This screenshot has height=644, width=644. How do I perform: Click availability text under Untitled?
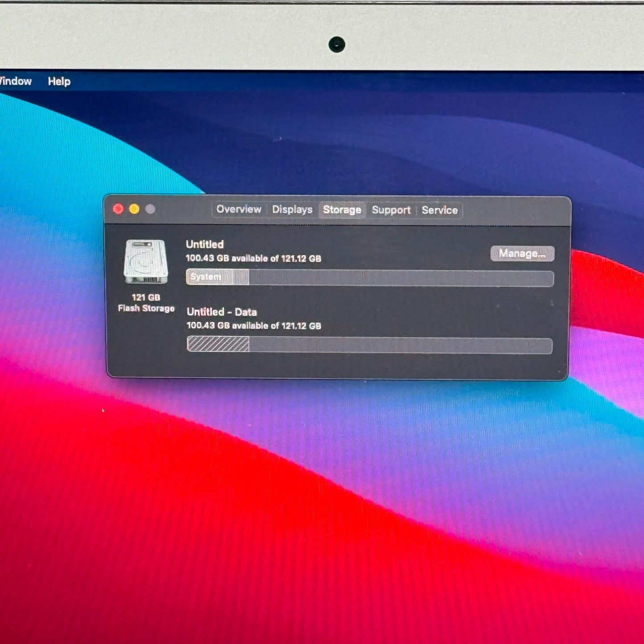[x=253, y=258]
